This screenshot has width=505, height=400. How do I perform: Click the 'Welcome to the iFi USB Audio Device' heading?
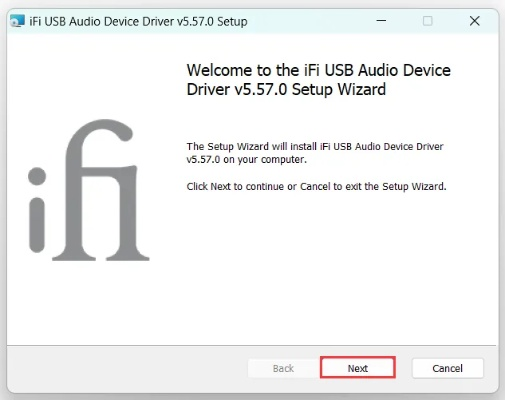pos(319,80)
